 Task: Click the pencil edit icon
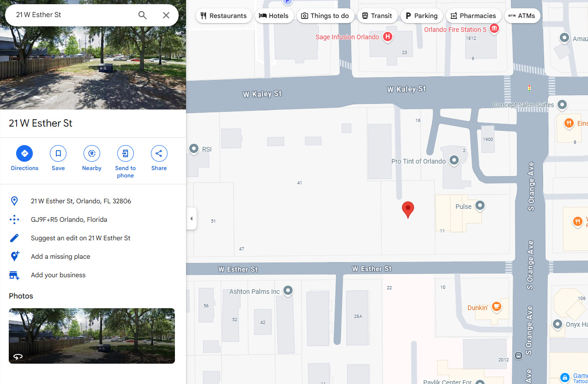click(x=14, y=238)
